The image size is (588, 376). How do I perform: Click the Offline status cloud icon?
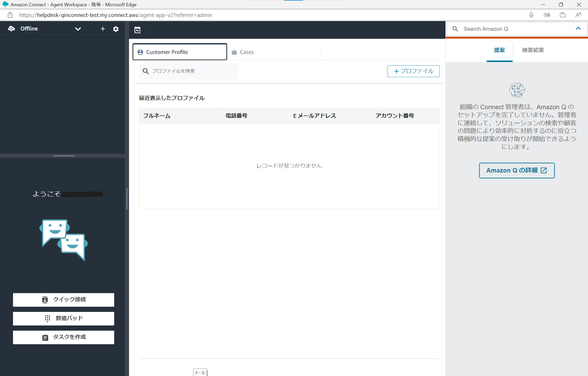[11, 29]
